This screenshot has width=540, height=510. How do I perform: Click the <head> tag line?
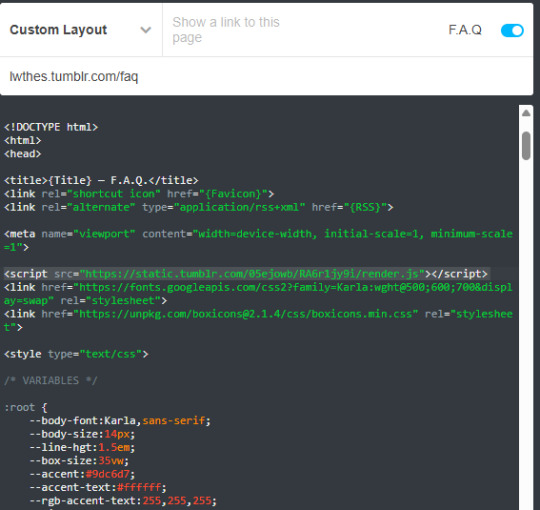22,154
